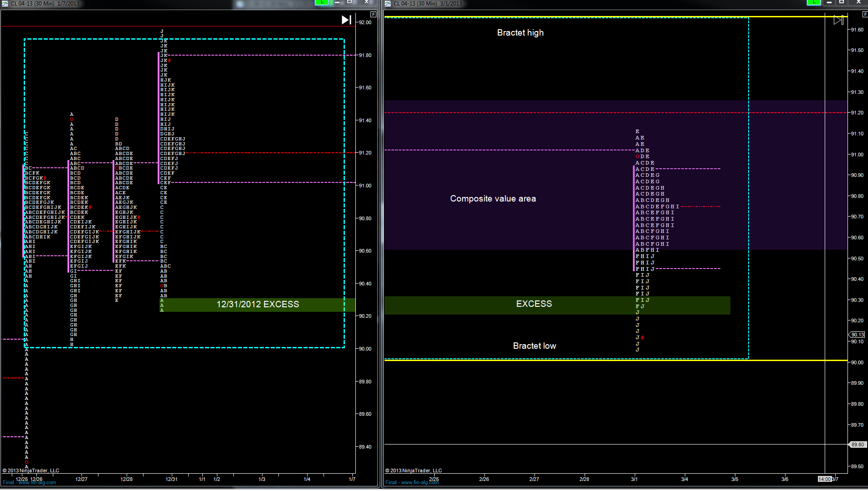The width and height of the screenshot is (868, 491).
Task: Click the 89.40 price label on left chart axis
Action: tap(365, 447)
